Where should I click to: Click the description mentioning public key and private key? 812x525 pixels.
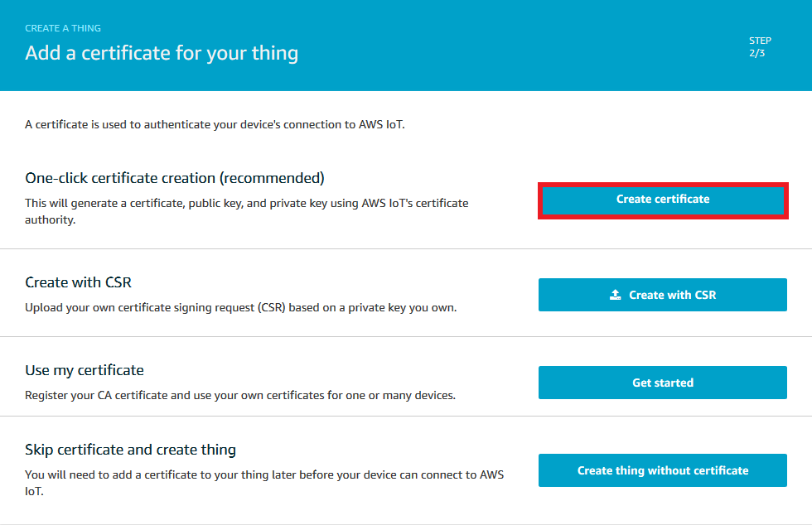(x=247, y=203)
